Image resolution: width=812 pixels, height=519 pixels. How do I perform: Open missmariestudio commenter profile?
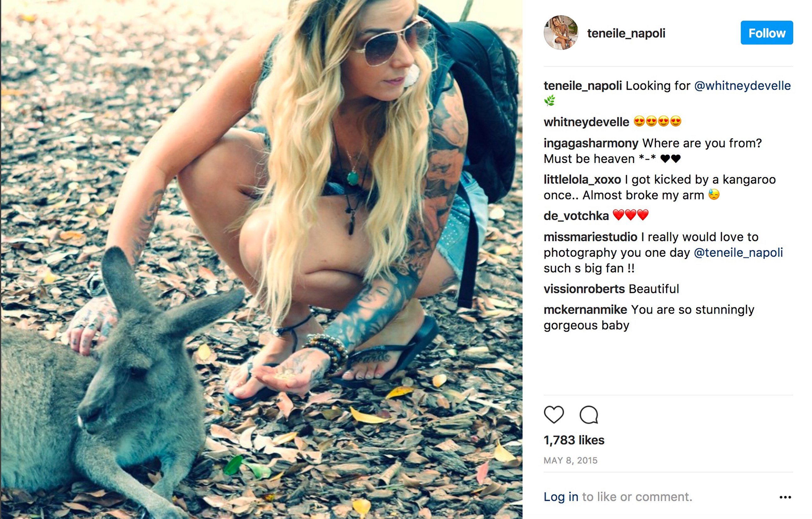tap(590, 237)
